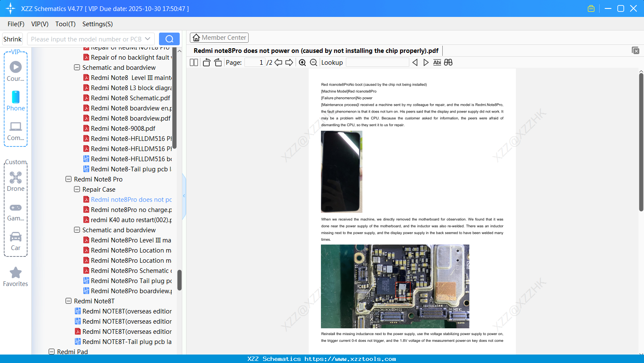Viewport: 644px width, 363px height.
Task: Open the Favorites star
Action: point(16,277)
